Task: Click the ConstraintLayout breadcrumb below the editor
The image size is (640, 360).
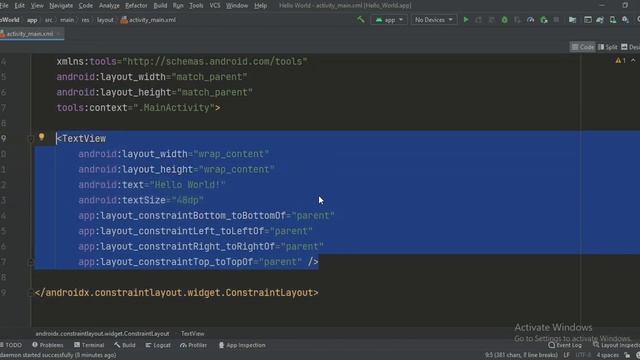Action: point(102,334)
